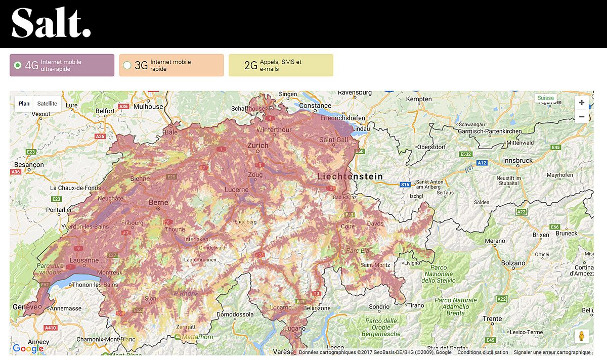
Task: Click the A410 road shield
Action: [x=51, y=328]
